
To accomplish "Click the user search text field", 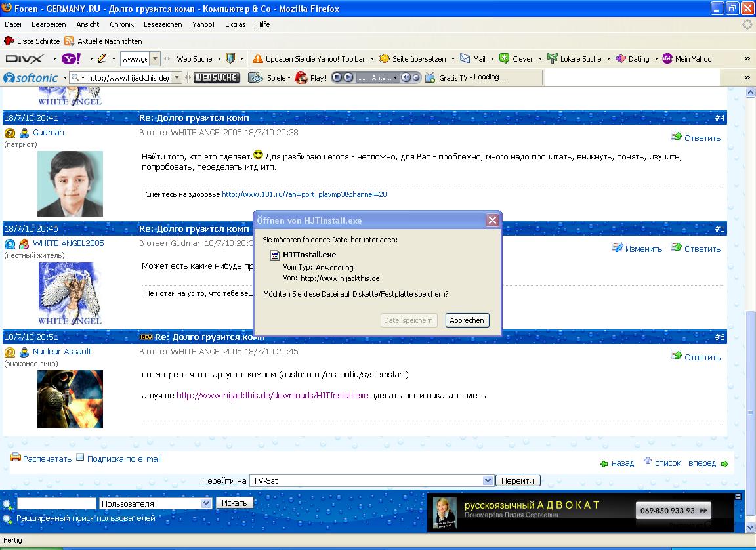I will click(x=56, y=503).
